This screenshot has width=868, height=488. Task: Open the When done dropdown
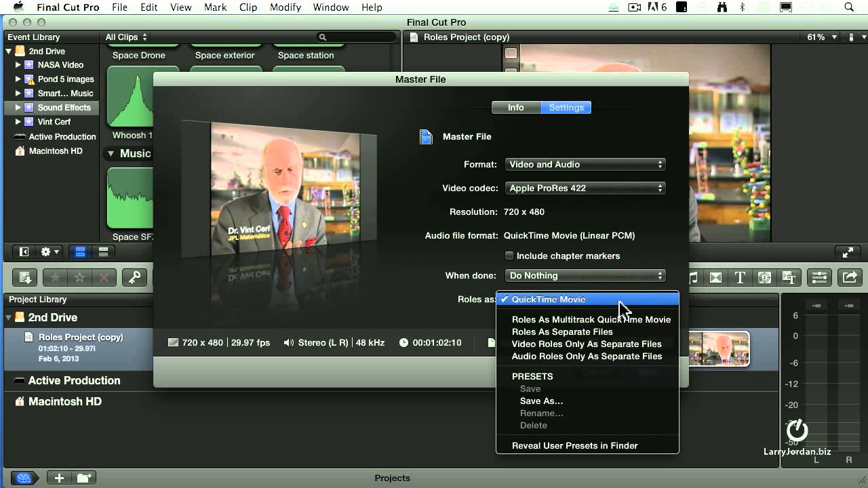585,275
